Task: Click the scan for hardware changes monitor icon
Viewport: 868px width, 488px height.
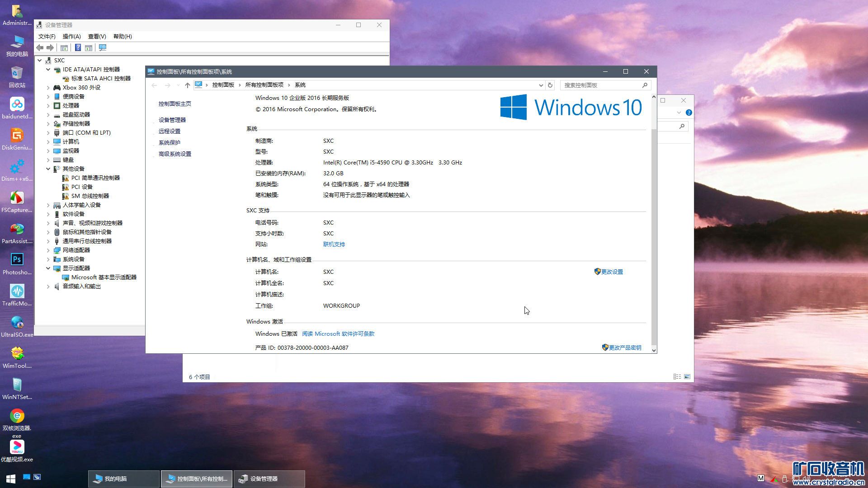Action: pos(103,48)
